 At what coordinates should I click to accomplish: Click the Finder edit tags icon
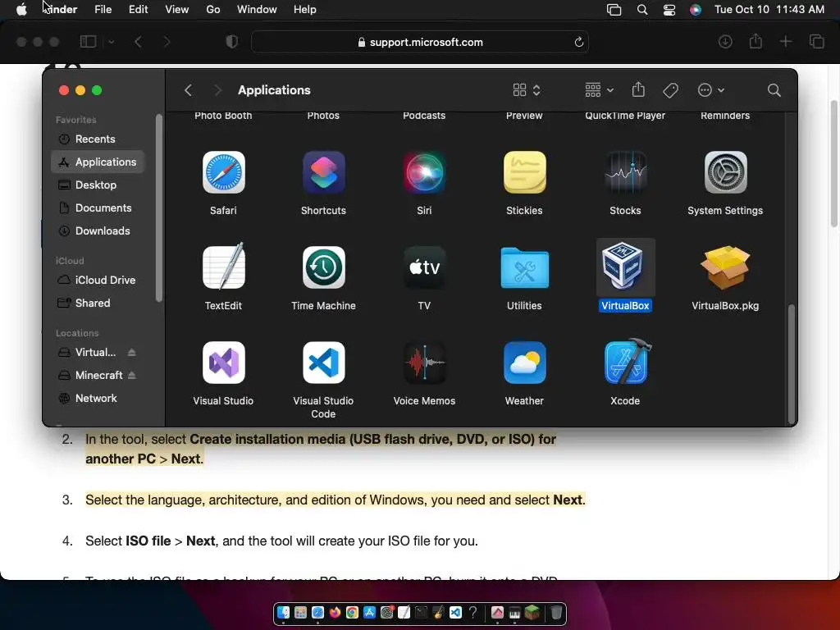tap(670, 90)
